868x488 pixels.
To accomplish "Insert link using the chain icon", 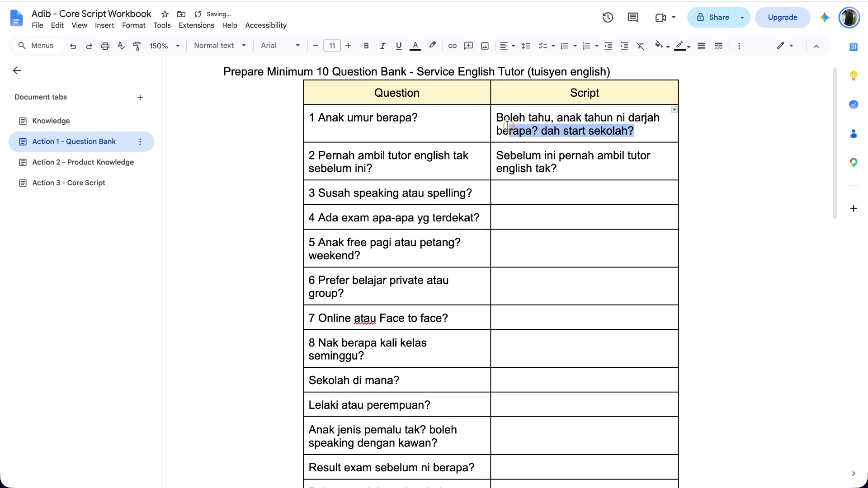I will tap(452, 46).
